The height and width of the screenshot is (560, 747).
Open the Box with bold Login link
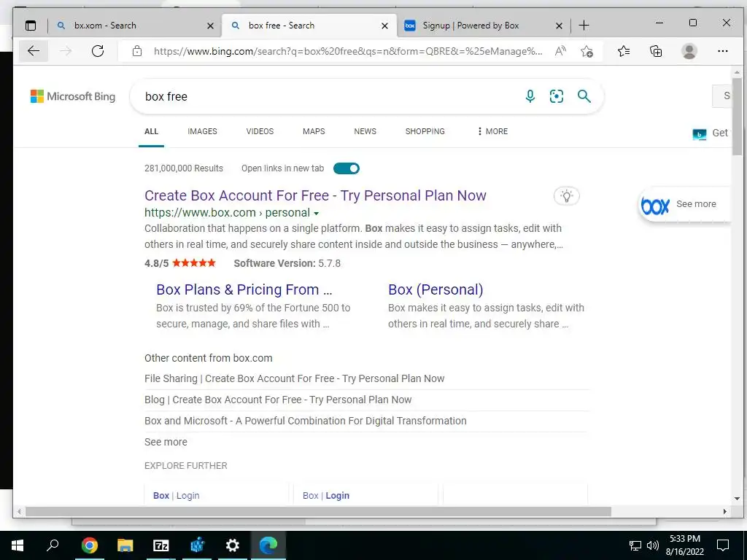click(326, 496)
